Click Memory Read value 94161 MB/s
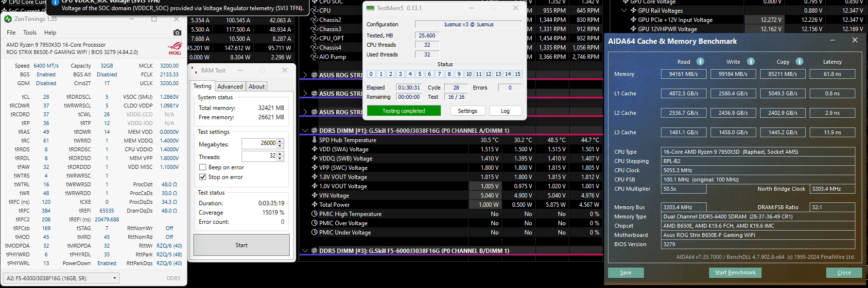The image size is (868, 288). click(x=684, y=74)
